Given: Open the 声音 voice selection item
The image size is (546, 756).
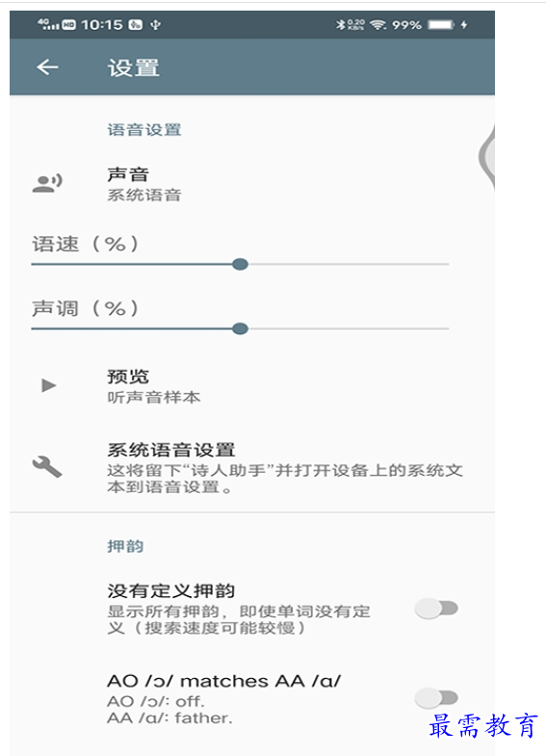Looking at the screenshot, I should coord(252,184).
